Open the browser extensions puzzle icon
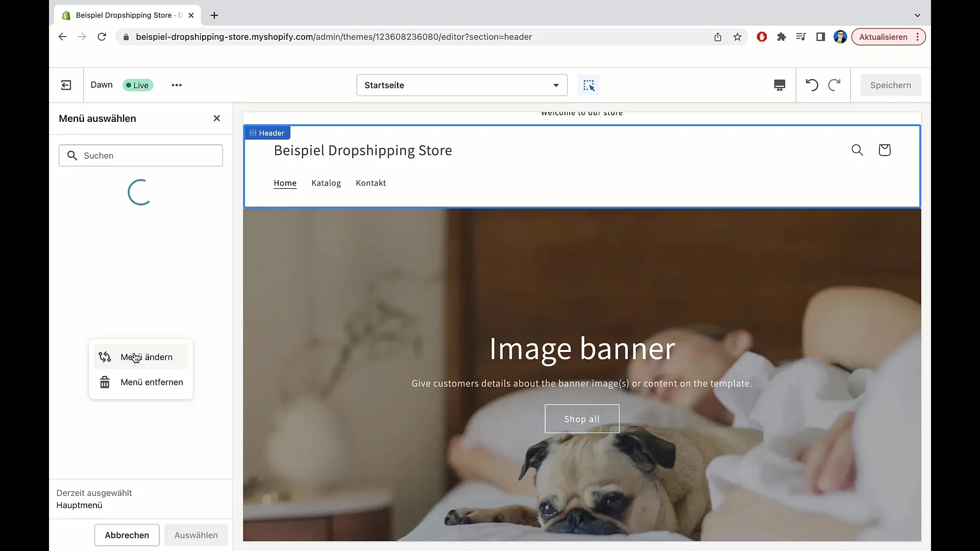Viewport: 980px width, 551px height. (x=781, y=37)
